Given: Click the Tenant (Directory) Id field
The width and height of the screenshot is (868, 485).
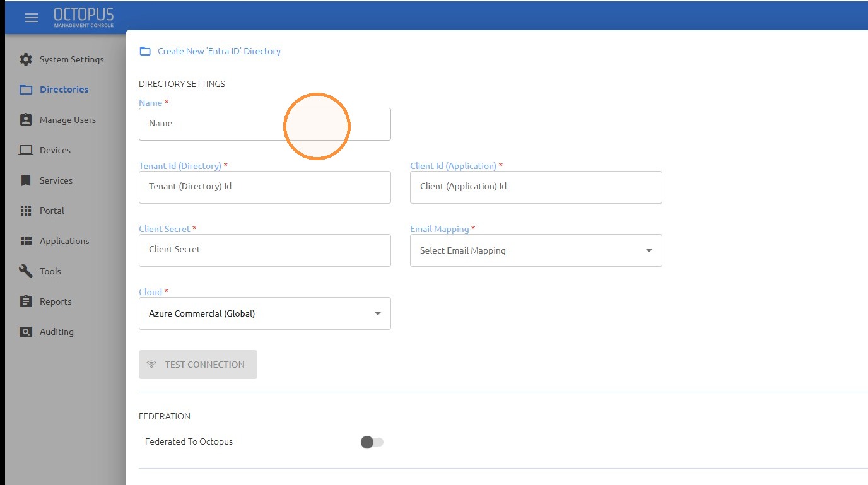Looking at the screenshot, I should point(265,187).
